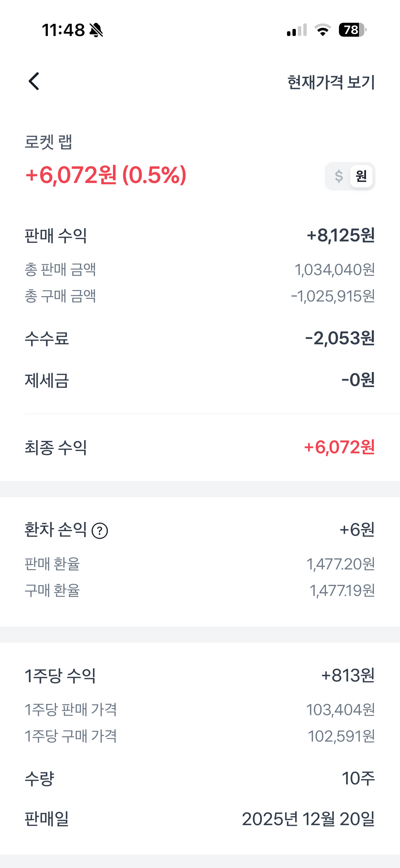Viewport: 400px width, 868px height.
Task: Tap the 최종 수익 +6,072원 value
Action: pyautogui.click(x=339, y=447)
